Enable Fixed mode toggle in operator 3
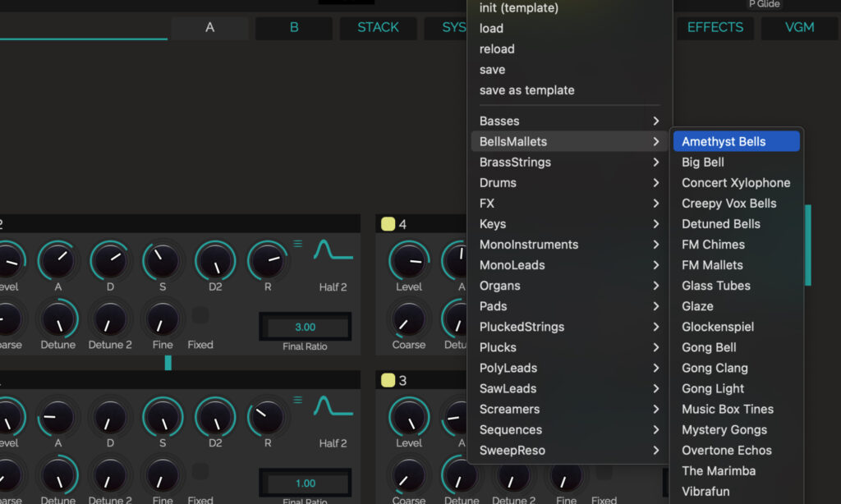 coord(604,472)
